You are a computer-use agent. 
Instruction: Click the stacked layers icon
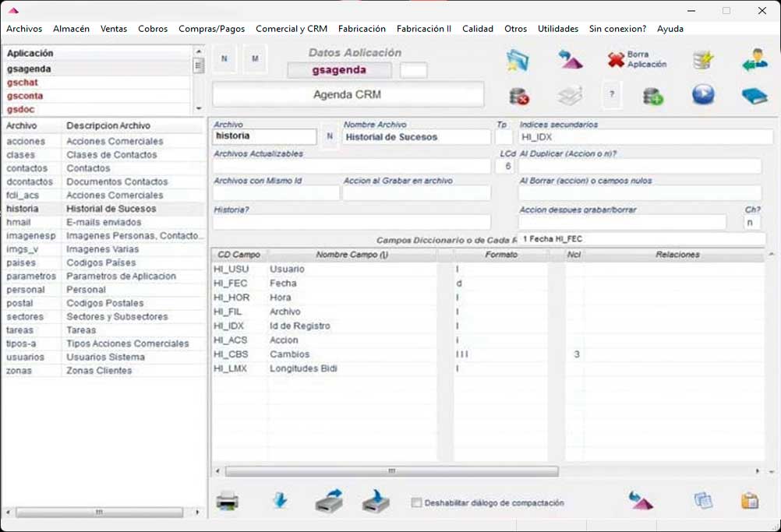[570, 96]
